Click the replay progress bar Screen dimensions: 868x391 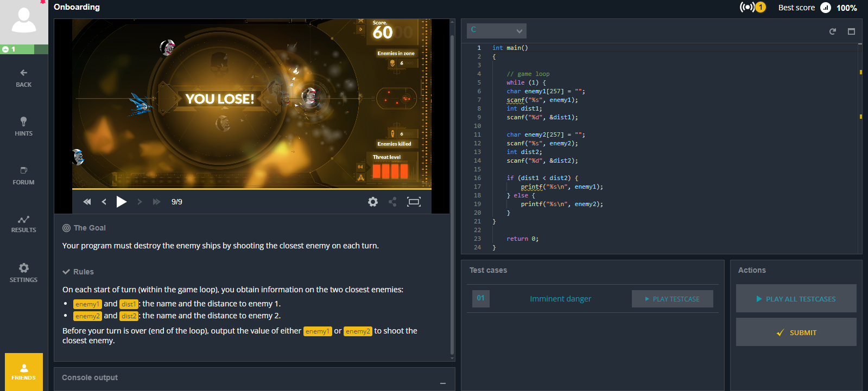[x=251, y=189]
